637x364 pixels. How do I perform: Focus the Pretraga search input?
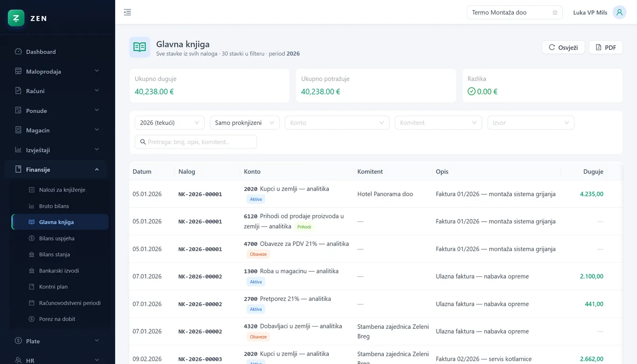point(196,142)
